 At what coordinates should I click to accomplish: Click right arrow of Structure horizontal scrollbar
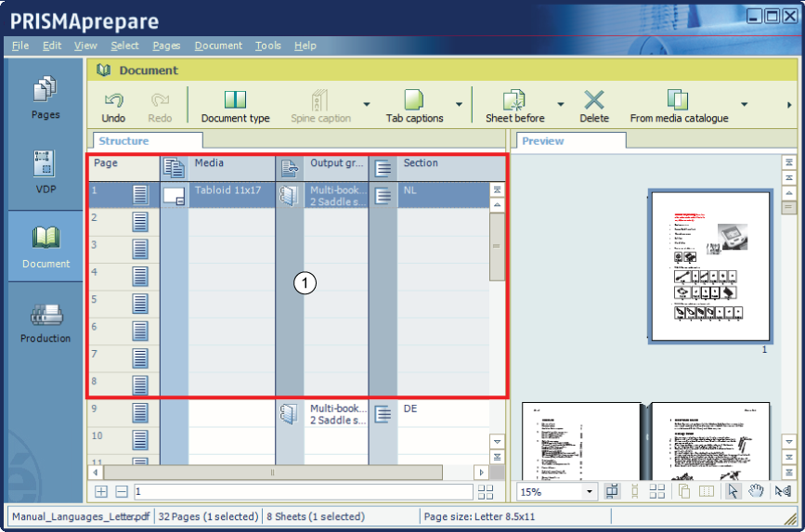tap(481, 472)
